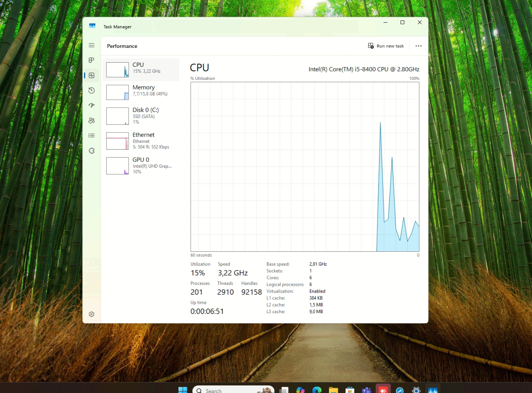The height and width of the screenshot is (393, 532).
Task: Click Run new task
Action: (386, 46)
